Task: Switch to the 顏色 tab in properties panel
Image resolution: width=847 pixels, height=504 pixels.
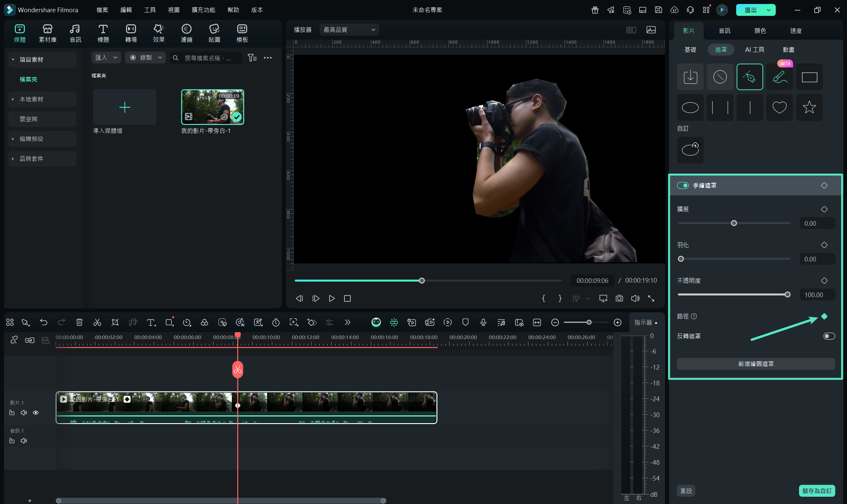Action: pos(760,30)
